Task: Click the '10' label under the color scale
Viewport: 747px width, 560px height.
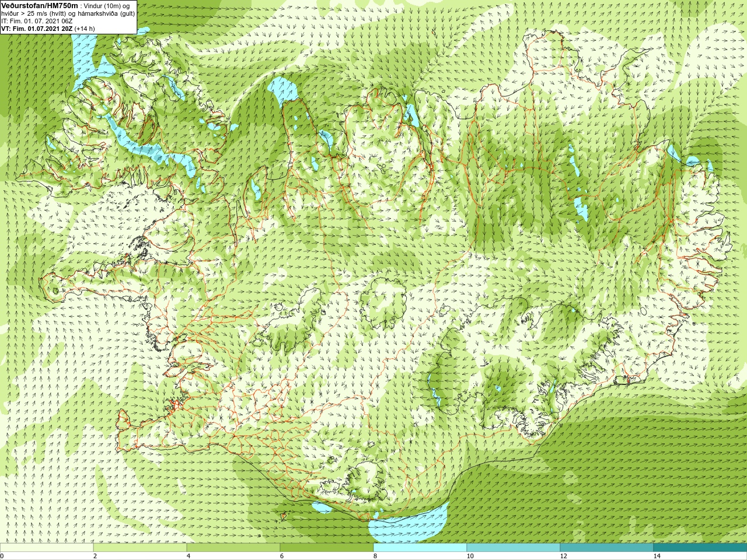Action: [x=470, y=556]
